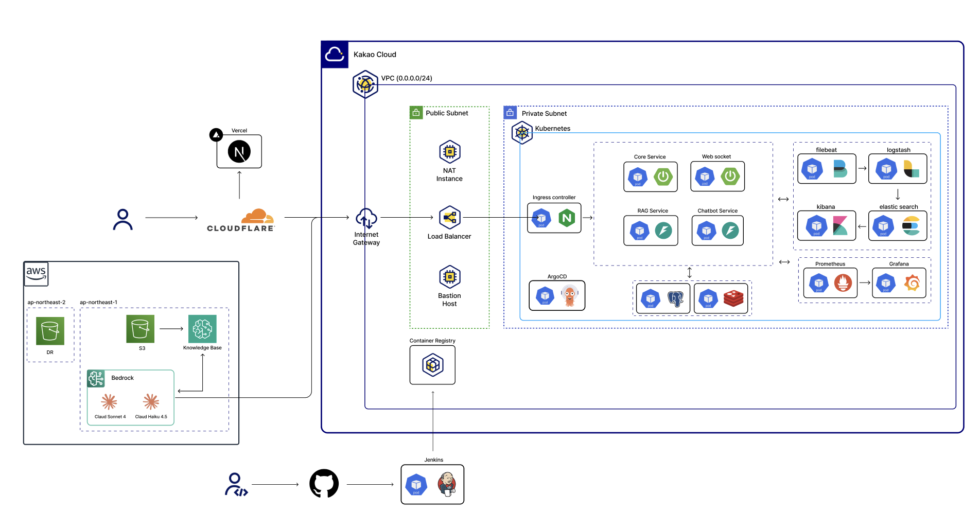Select the NAT Instance chip icon
Screen dimensions: 980x529
[x=450, y=152]
